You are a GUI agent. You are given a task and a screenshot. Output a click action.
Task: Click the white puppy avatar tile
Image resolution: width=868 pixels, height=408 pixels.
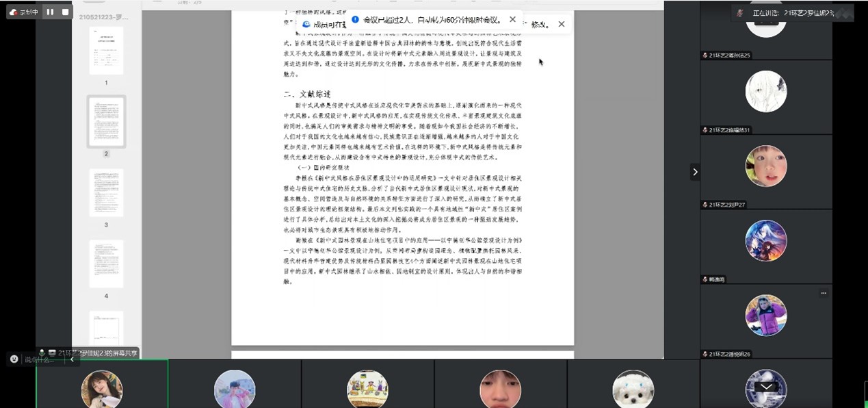[x=633, y=388]
